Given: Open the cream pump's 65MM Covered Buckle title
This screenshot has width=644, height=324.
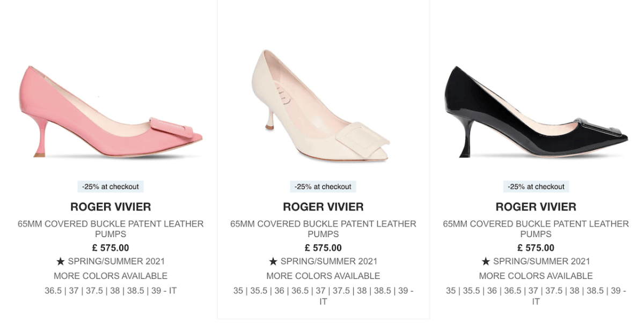Looking at the screenshot, I should coord(323,229).
